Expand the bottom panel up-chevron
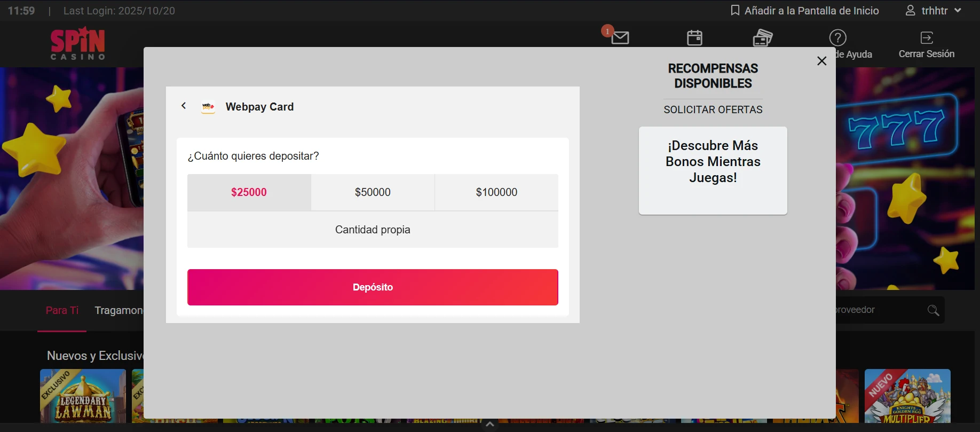 pos(489,425)
